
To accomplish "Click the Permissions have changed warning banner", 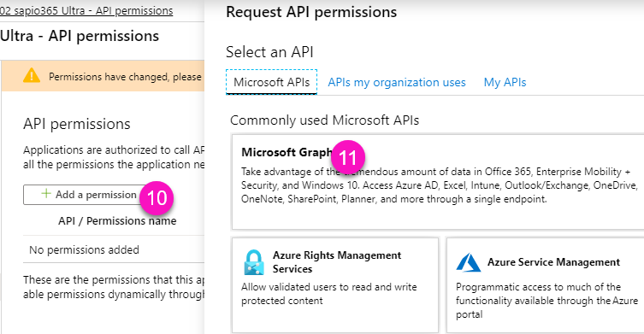I will tap(103, 76).
